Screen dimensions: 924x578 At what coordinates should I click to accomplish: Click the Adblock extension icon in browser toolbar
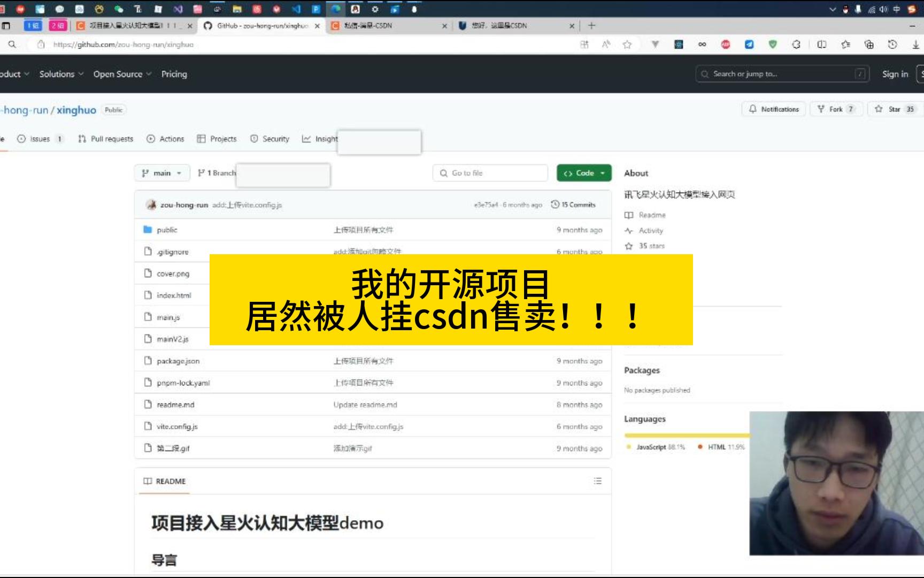726,44
